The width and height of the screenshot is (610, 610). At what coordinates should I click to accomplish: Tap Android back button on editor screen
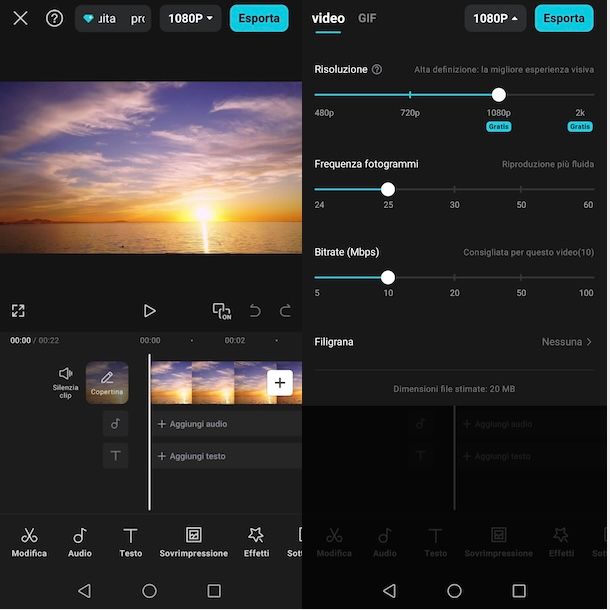point(84,591)
